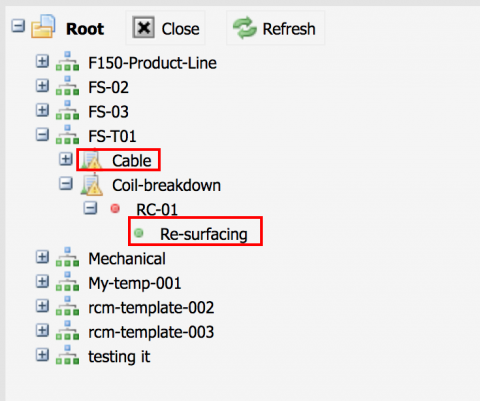Select the FS-03 tree item

coord(108,112)
